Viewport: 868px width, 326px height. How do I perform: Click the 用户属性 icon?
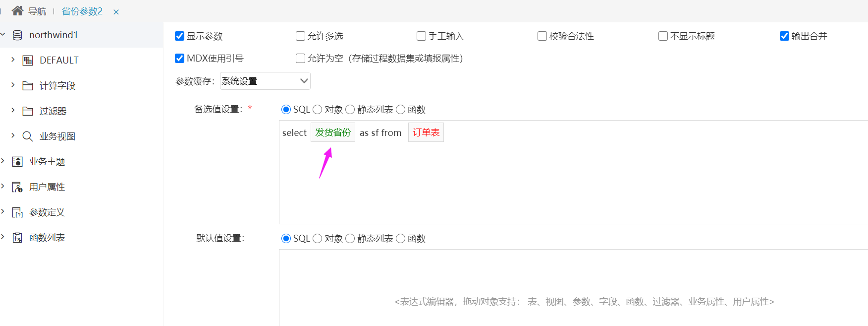(x=17, y=187)
